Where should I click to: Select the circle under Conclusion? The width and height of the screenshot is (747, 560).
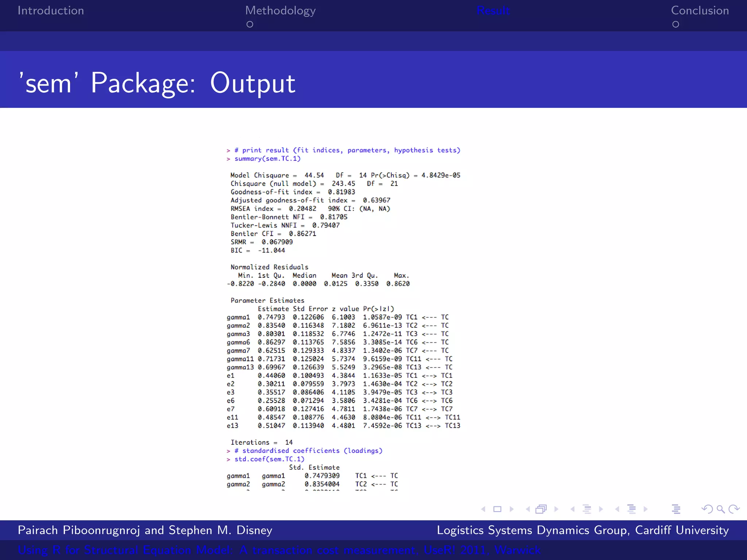(676, 24)
